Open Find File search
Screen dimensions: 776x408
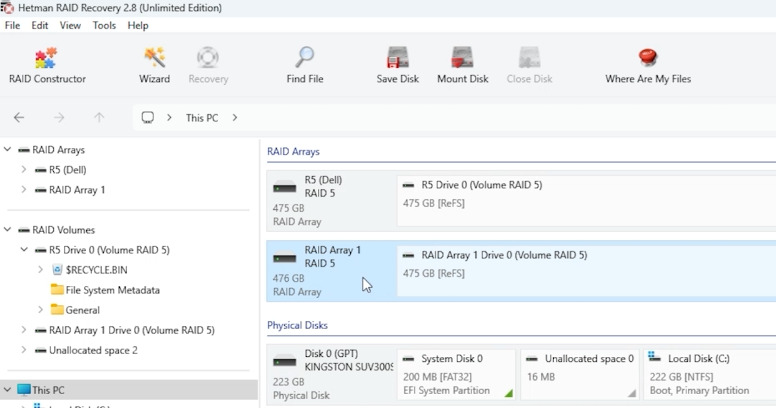click(305, 65)
